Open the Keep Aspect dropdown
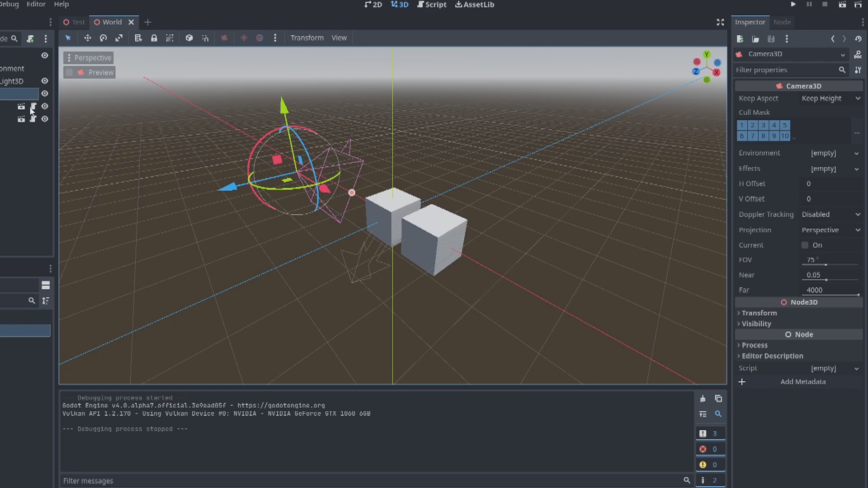This screenshot has height=488, width=868. [831, 98]
